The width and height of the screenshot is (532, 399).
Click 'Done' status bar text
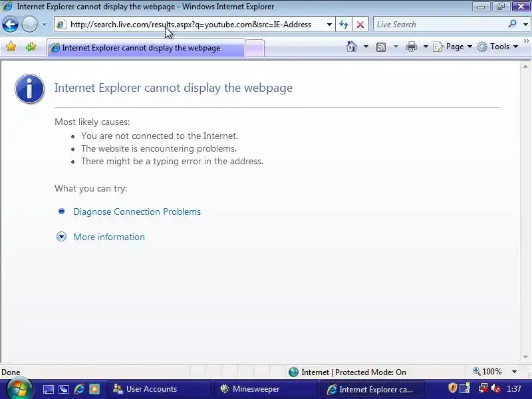click(11, 372)
